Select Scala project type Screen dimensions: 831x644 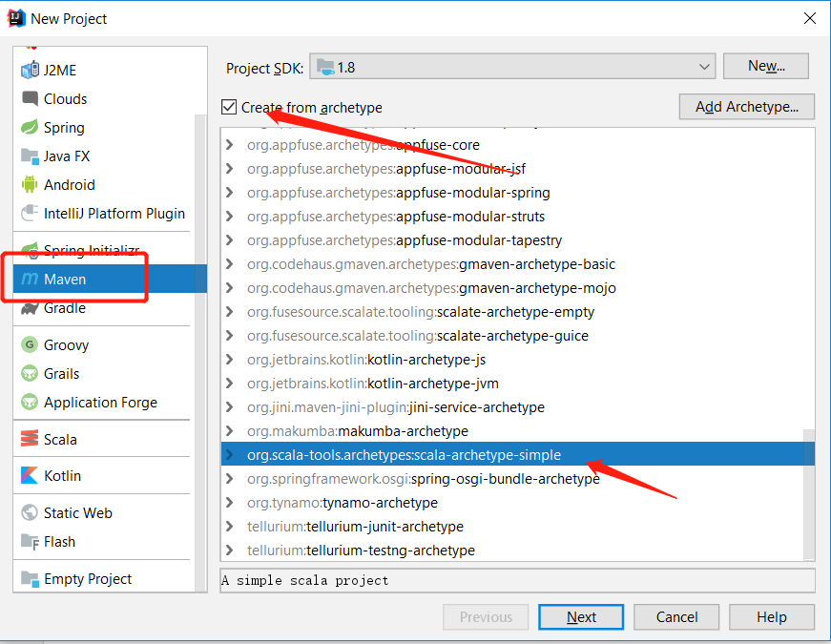click(x=104, y=439)
